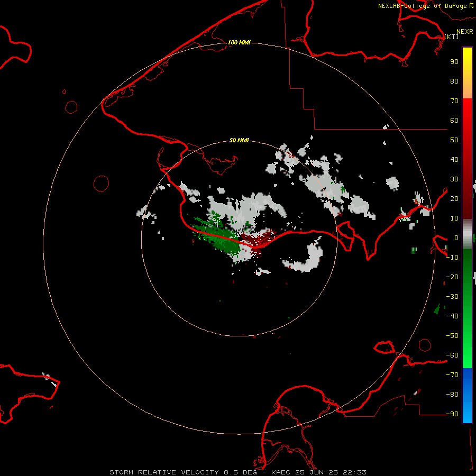The width and height of the screenshot is (476, 476).
Task: Select the 70 value on the velocity scale
Action: point(454,101)
